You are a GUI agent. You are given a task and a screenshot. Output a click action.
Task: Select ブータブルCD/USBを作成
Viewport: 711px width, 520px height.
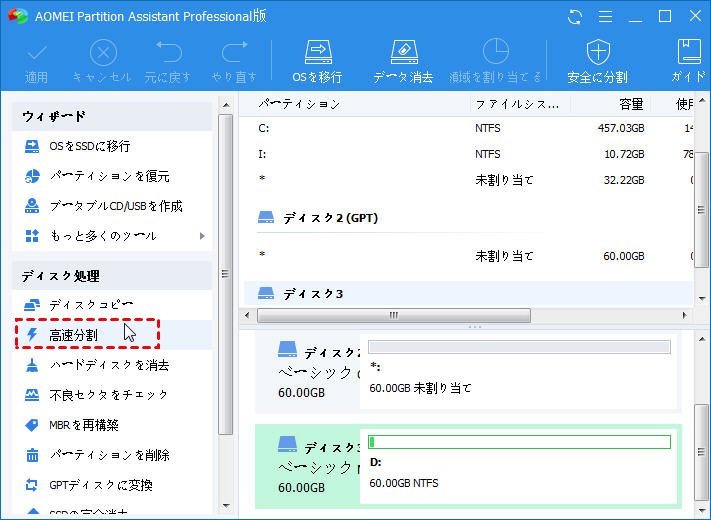[112, 206]
